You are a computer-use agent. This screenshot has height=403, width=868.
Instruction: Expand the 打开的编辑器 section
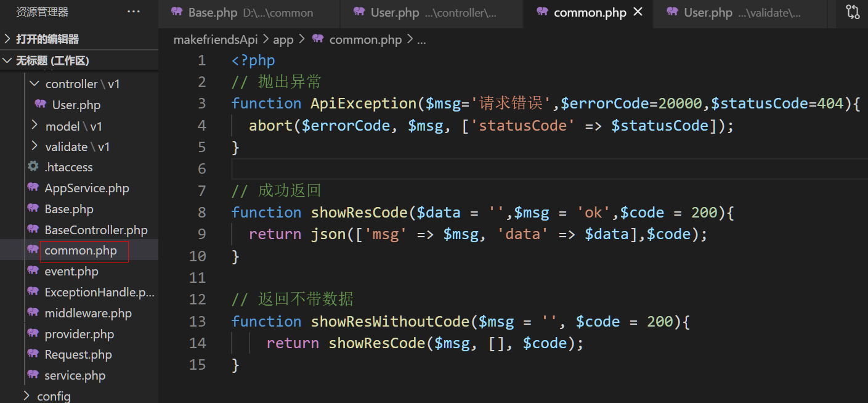click(x=7, y=39)
